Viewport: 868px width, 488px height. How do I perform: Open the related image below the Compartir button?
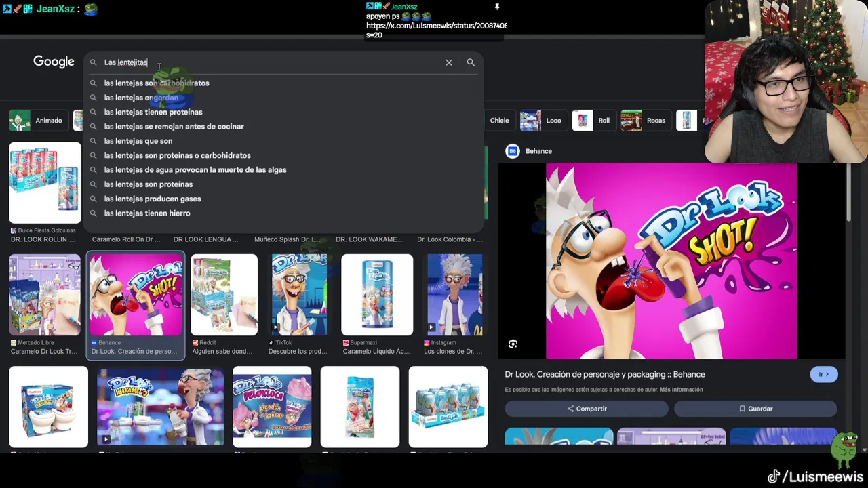click(559, 436)
